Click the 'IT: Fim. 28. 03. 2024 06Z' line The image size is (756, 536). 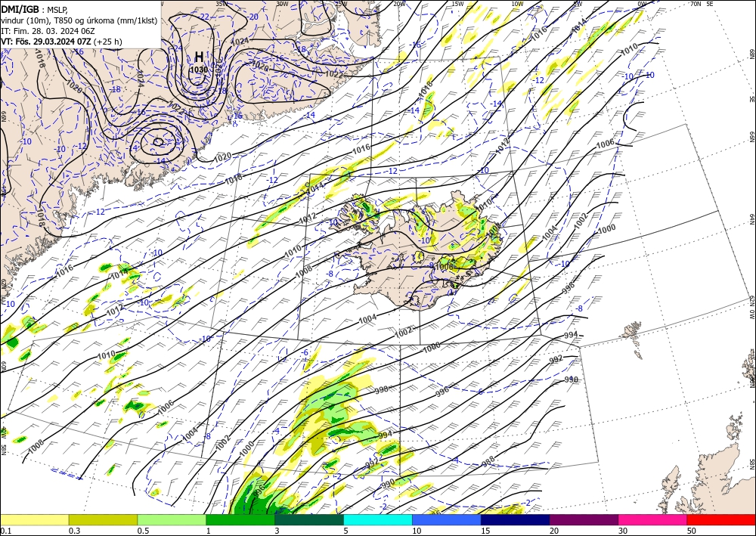[48, 31]
